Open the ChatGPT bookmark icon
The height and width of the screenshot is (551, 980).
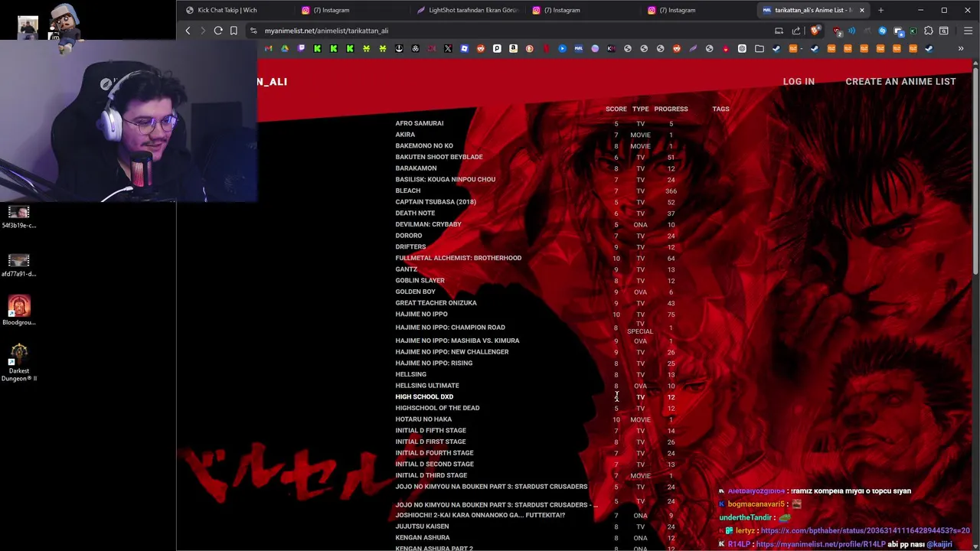click(x=742, y=48)
